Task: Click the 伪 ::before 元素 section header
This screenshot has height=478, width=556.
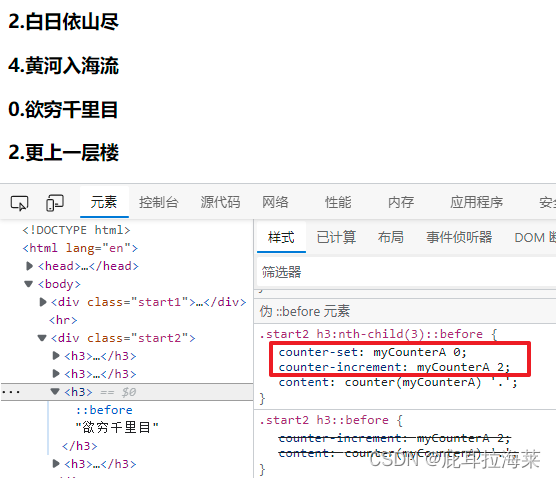Action: pos(305,311)
